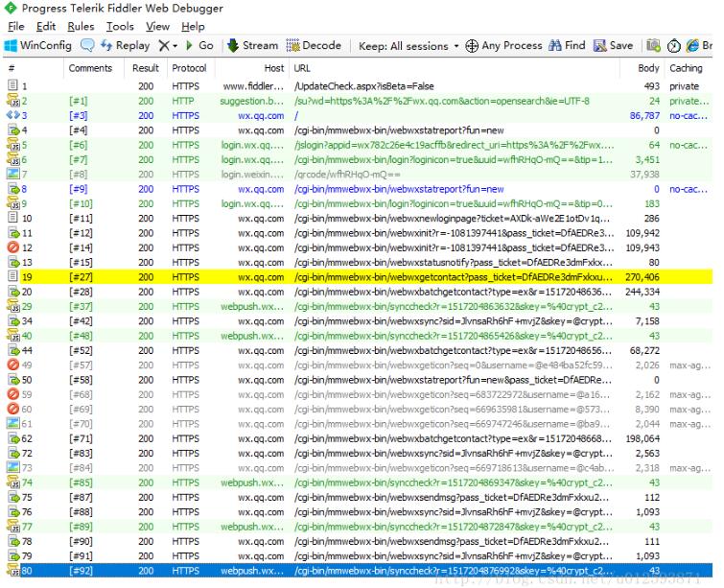Click the Remove X icon in toolbar
The image size is (724, 588).
(x=164, y=45)
